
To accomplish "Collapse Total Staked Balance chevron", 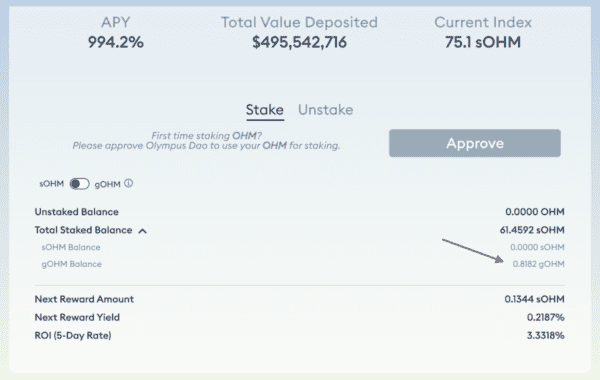I will (142, 231).
